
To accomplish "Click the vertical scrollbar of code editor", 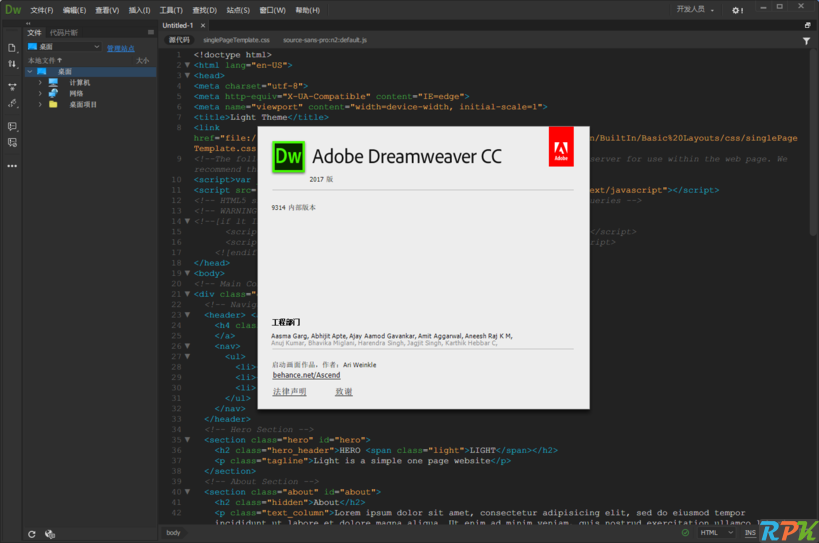I will (814, 142).
